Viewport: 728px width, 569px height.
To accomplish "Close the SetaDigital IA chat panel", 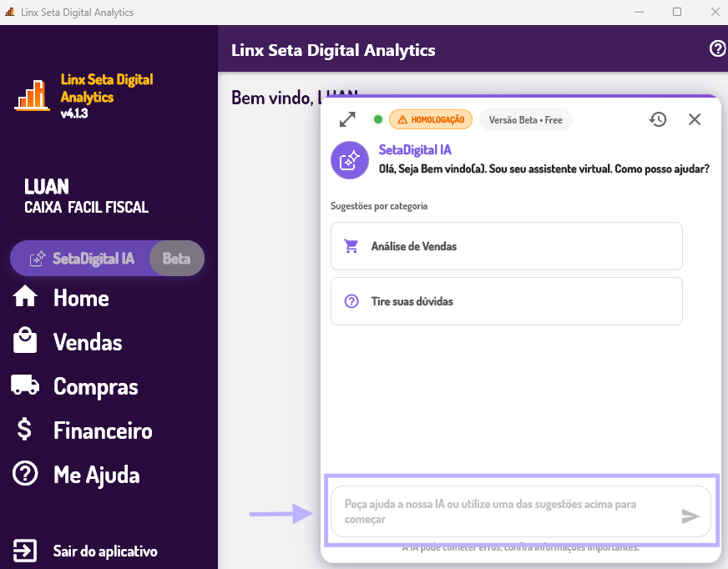I will [x=695, y=119].
